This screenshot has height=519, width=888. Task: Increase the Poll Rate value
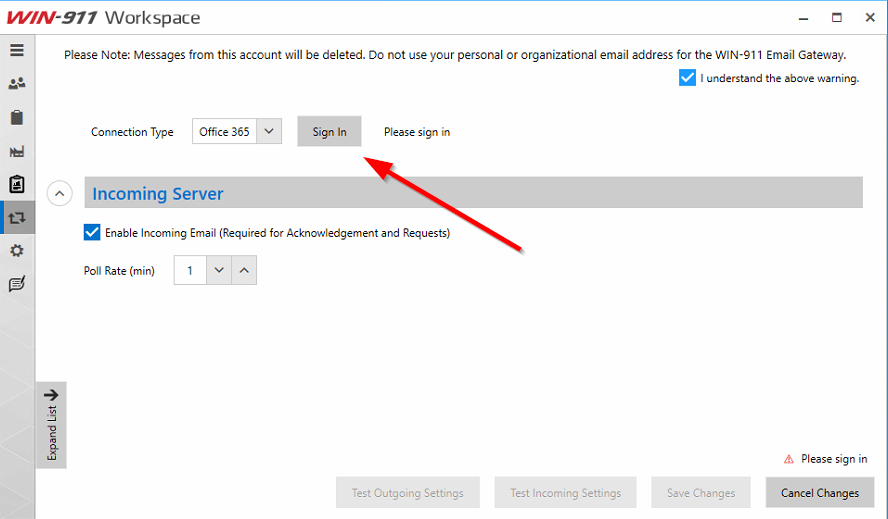(x=244, y=270)
